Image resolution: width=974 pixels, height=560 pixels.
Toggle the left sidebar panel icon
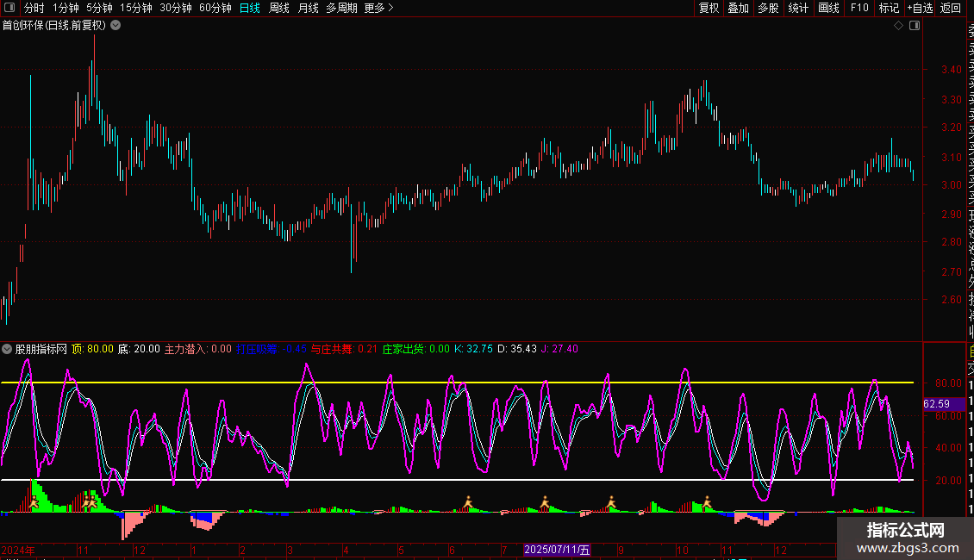point(9,8)
